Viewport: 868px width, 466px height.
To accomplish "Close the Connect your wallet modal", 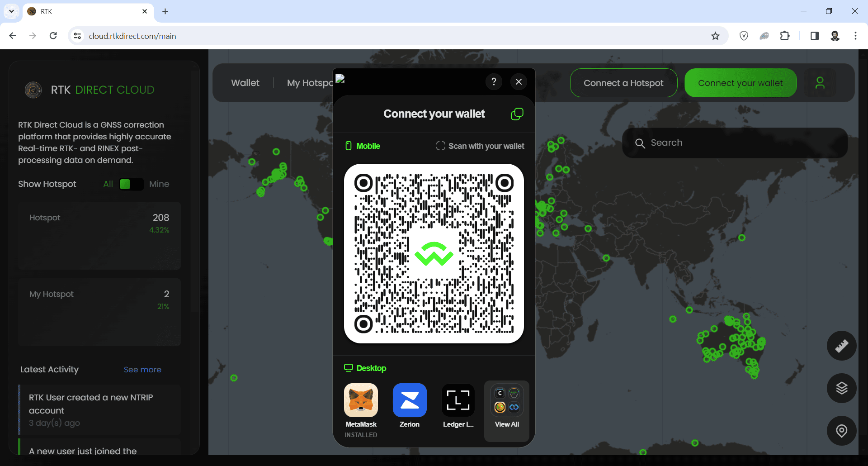I will coord(519,82).
